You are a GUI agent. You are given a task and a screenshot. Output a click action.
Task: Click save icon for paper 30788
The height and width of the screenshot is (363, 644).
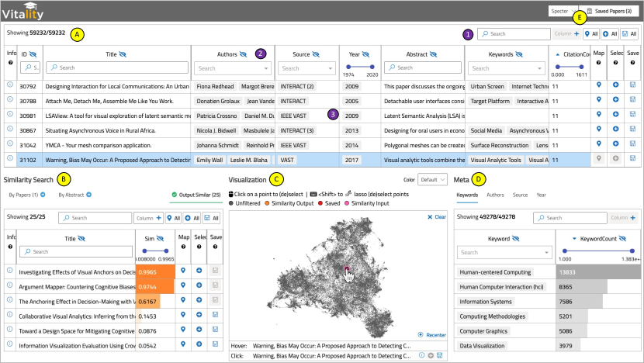pyautogui.click(x=632, y=99)
